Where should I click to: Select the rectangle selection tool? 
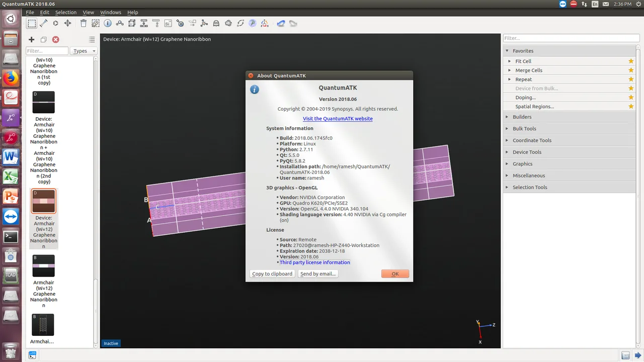click(x=32, y=23)
